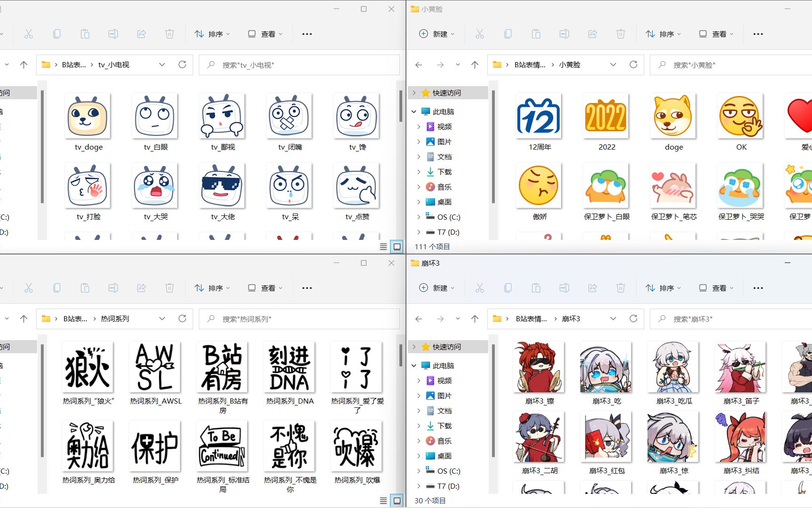Click search box in tv_小电视 window

pos(299,65)
